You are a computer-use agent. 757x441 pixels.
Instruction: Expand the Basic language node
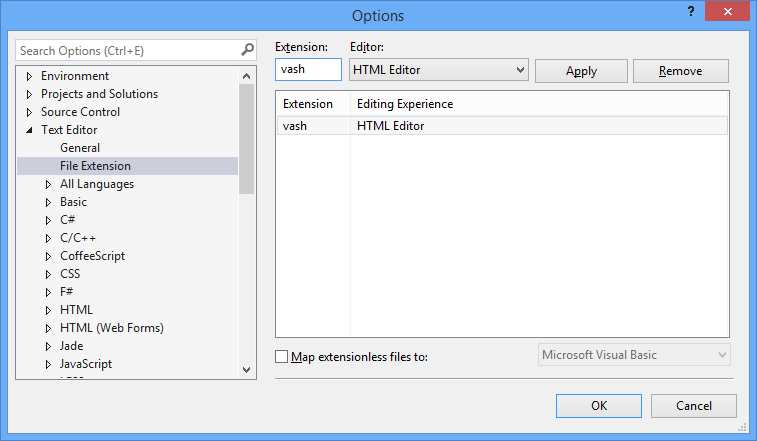point(48,202)
